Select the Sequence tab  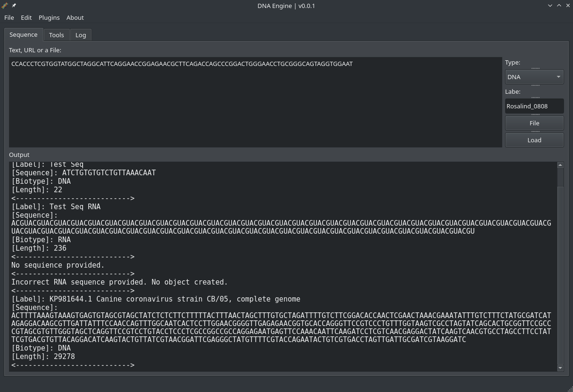click(x=23, y=34)
